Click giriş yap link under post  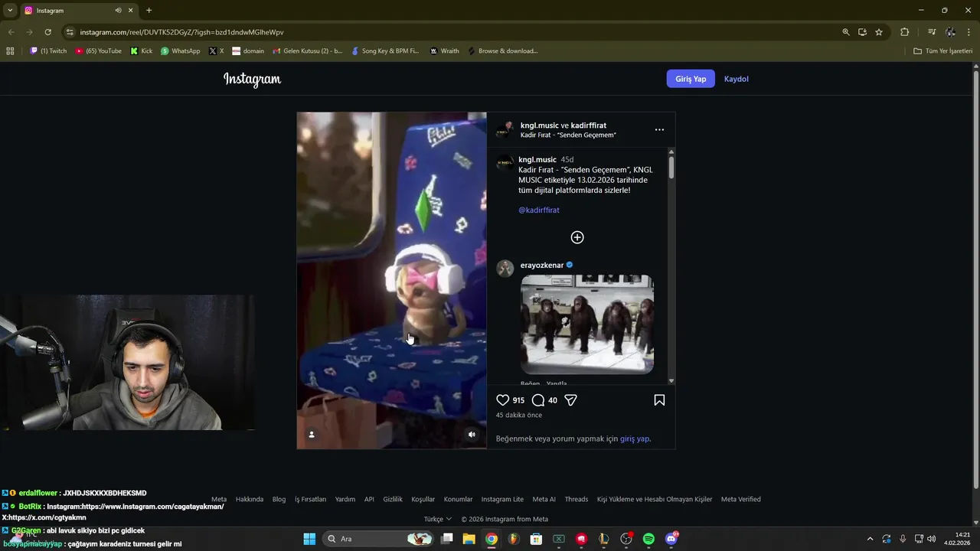635,439
